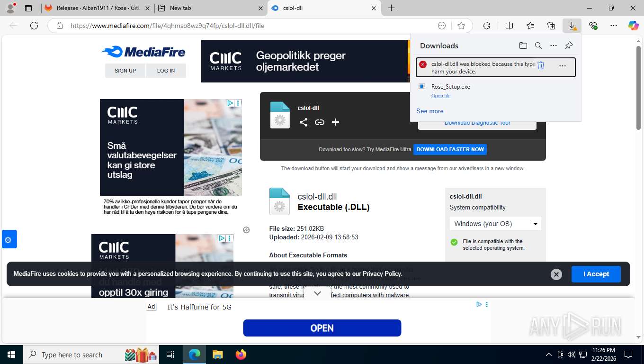The image size is (644, 364).
Task: Close the New tab tab
Action: (260, 8)
